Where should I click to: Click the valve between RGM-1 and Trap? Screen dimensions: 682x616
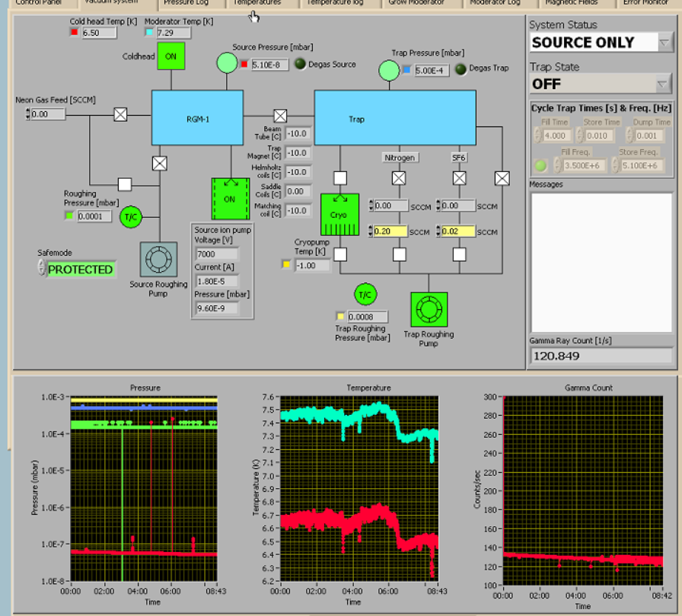pyautogui.click(x=280, y=116)
